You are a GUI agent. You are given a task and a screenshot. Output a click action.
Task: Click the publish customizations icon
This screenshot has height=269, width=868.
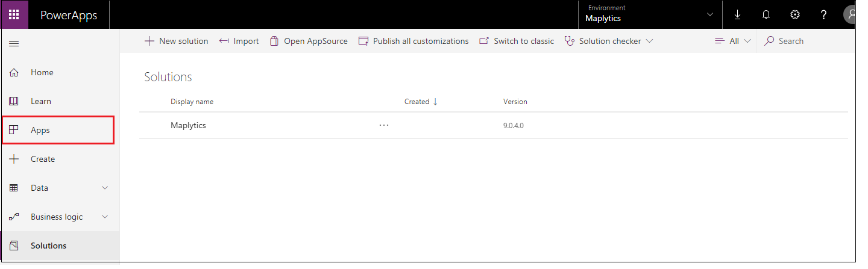(x=363, y=41)
